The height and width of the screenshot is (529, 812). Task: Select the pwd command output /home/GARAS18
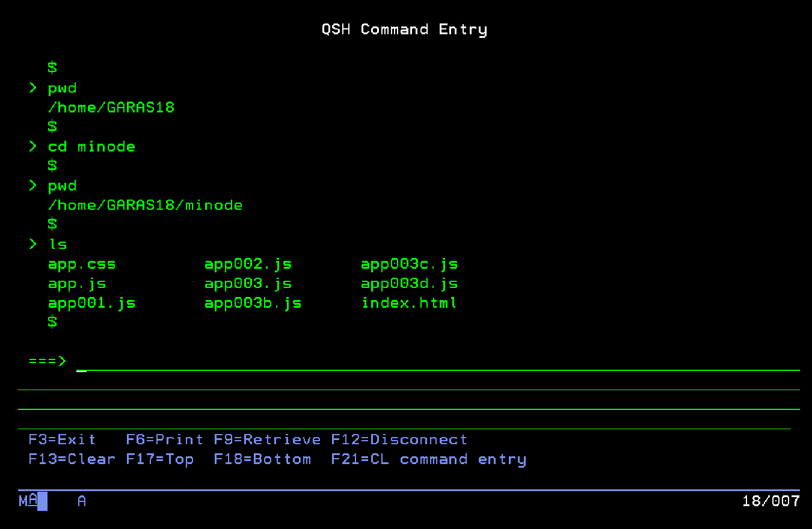pyautogui.click(x=111, y=107)
